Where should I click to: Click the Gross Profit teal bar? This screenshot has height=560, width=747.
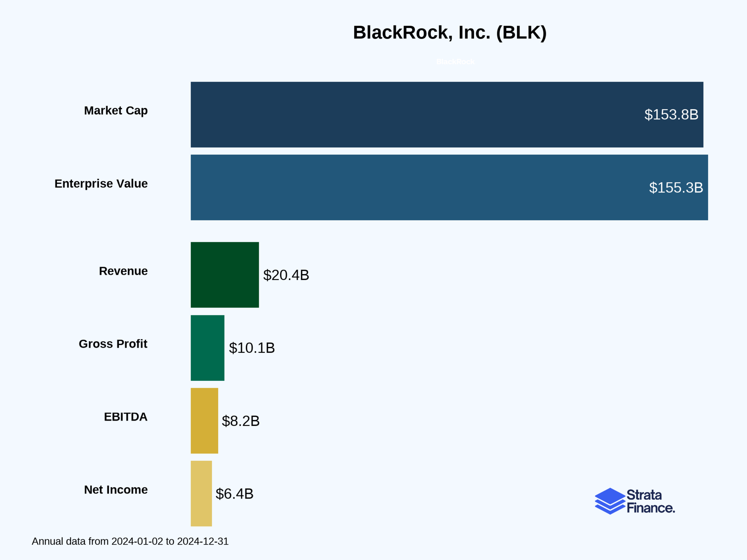(207, 348)
